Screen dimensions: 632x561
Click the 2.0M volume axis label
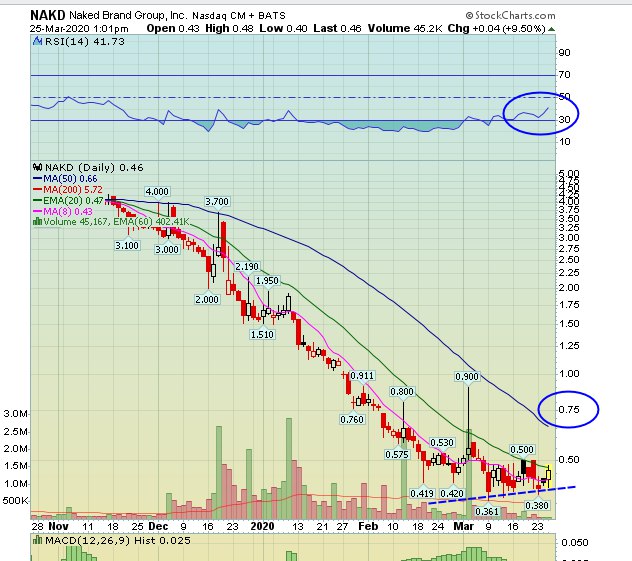[x=16, y=448]
